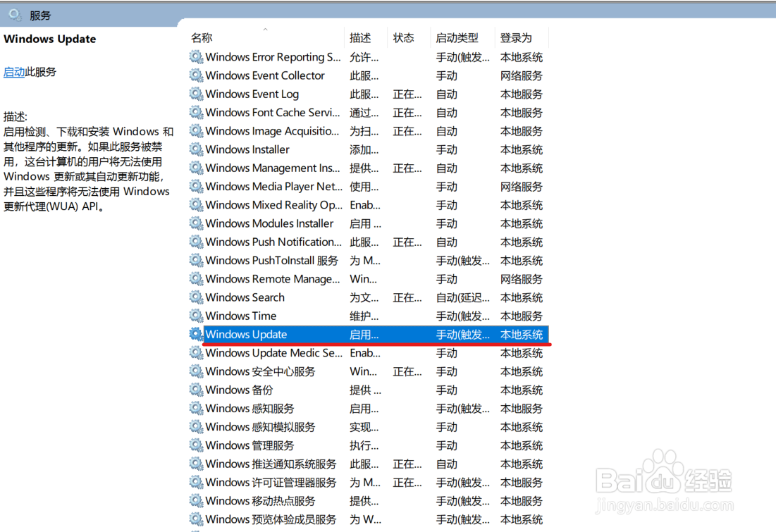Click gear icon of Windows Image Acquisition

point(196,130)
